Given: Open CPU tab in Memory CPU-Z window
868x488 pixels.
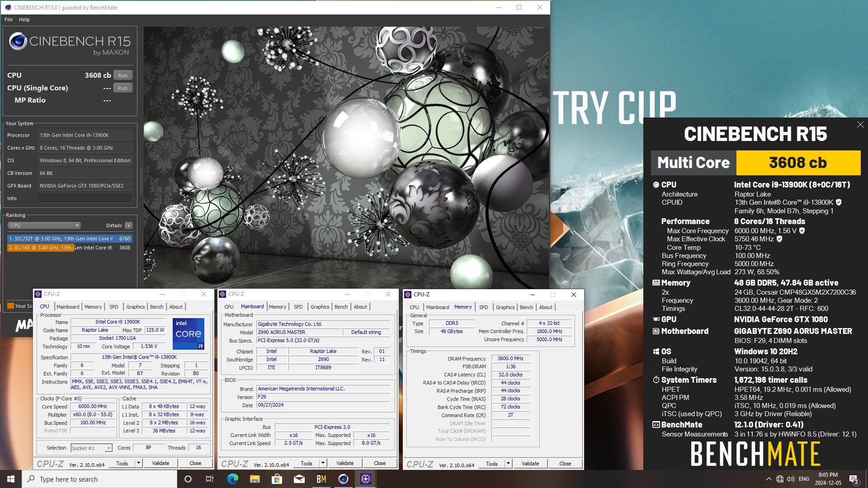Looking at the screenshot, I should 414,307.
